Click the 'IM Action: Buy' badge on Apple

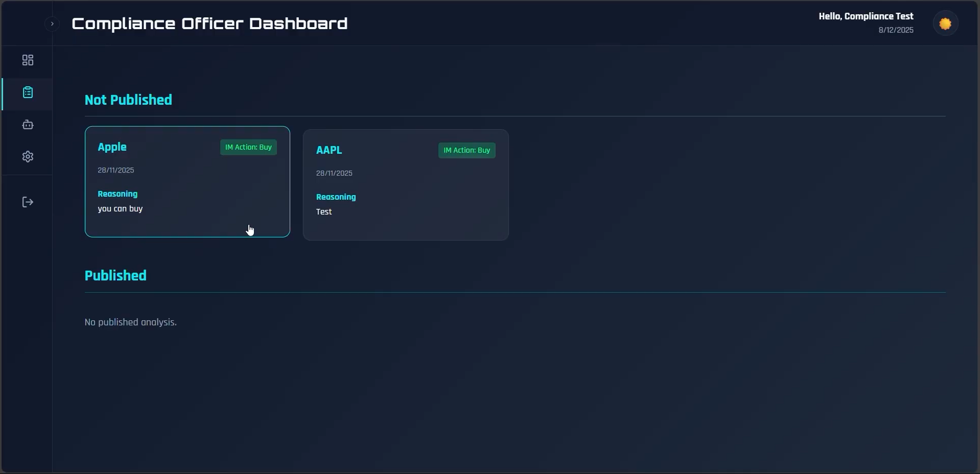point(248,148)
